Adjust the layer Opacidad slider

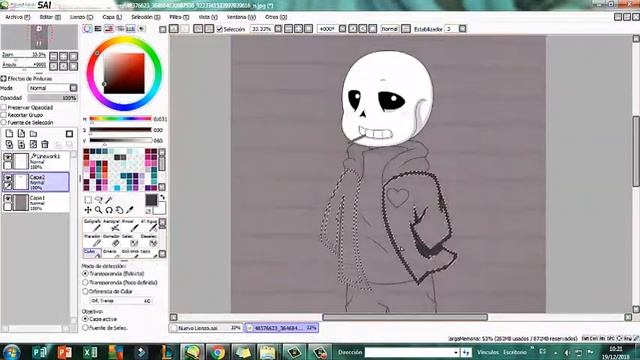[x=52, y=98]
